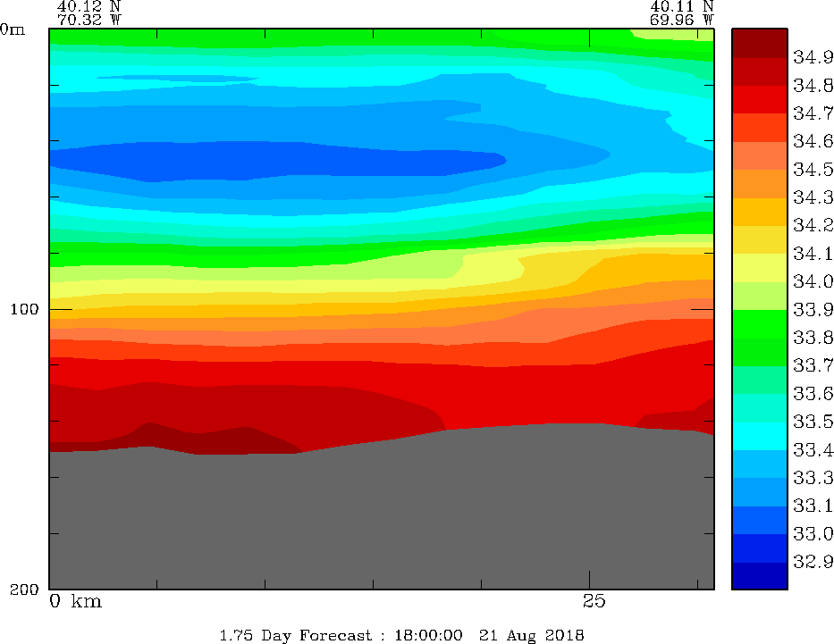Click the 33.6 colorbar label
834x644 pixels.
[813, 393]
